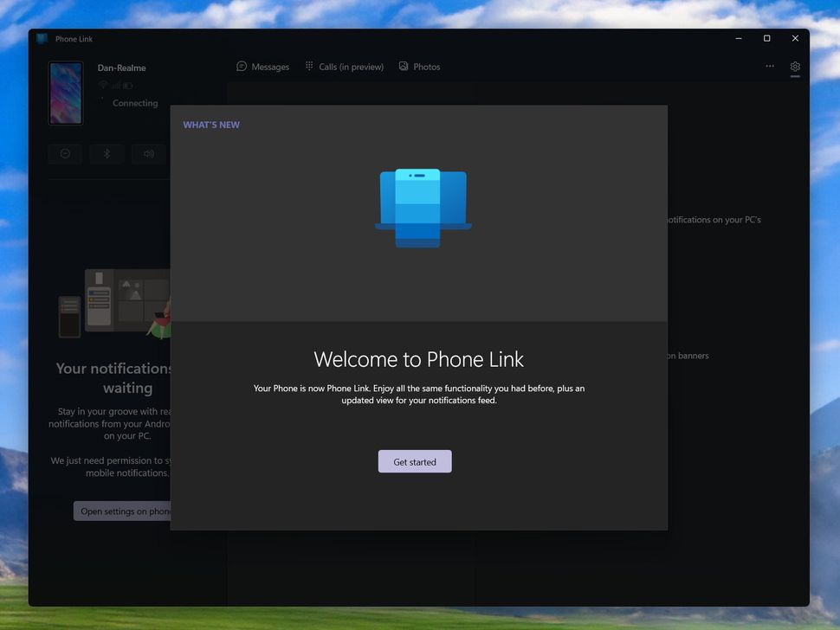Click the See more ellipsis icon
Image resolution: width=840 pixels, height=630 pixels.
pos(770,67)
